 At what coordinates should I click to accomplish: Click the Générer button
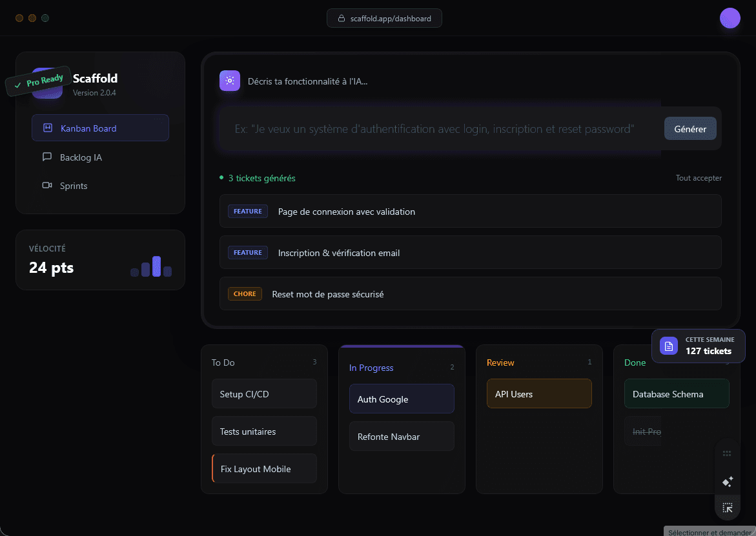[x=690, y=128]
